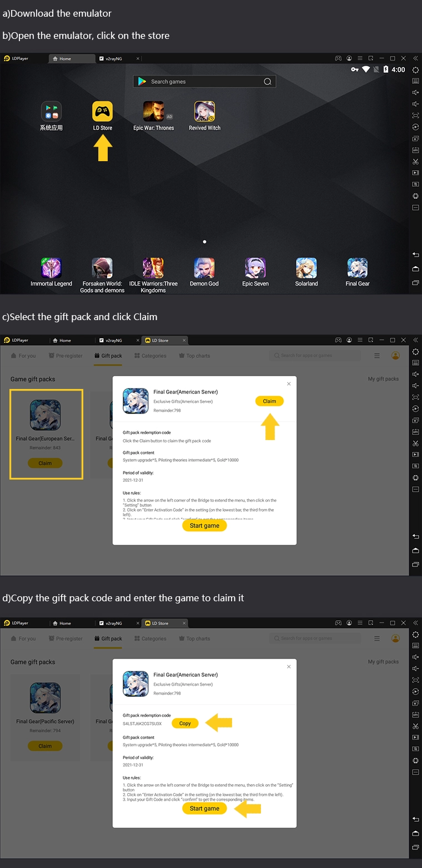Close the gift dialog in step d window
Image resolution: width=422 pixels, height=868 pixels.
289,666
